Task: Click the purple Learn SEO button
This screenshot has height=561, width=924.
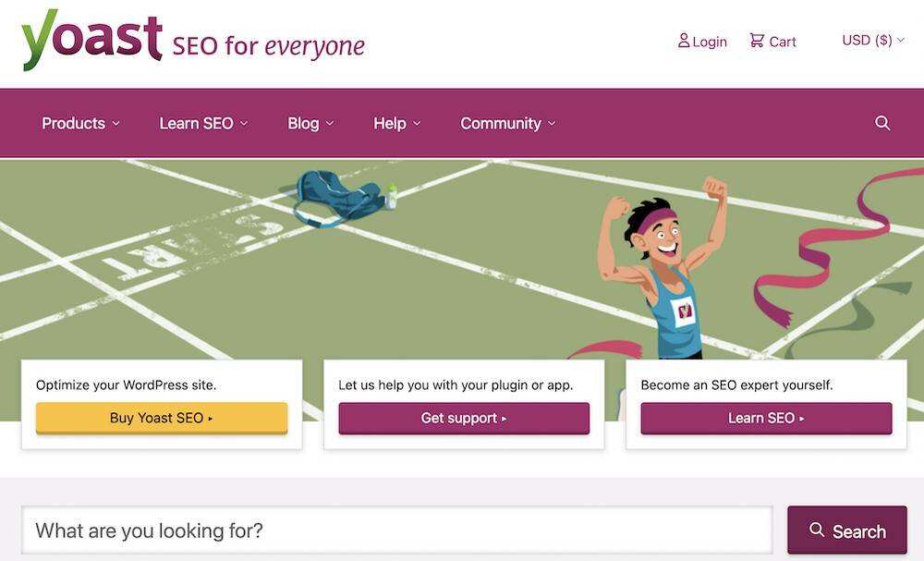Action: click(766, 418)
